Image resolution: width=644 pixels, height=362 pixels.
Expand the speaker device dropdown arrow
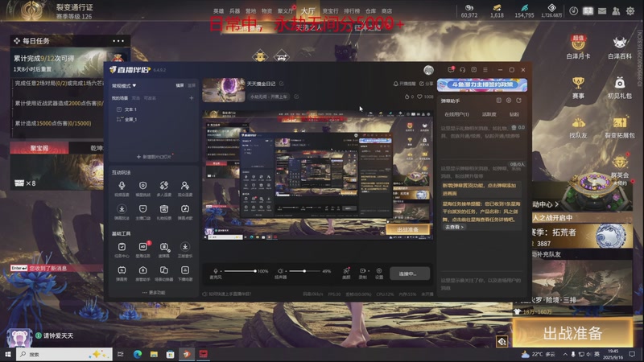[286, 271]
